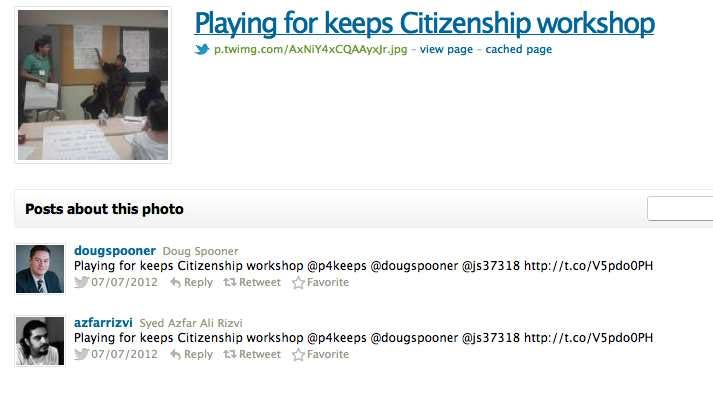Click the workshop photo thumbnail

pos(93,85)
